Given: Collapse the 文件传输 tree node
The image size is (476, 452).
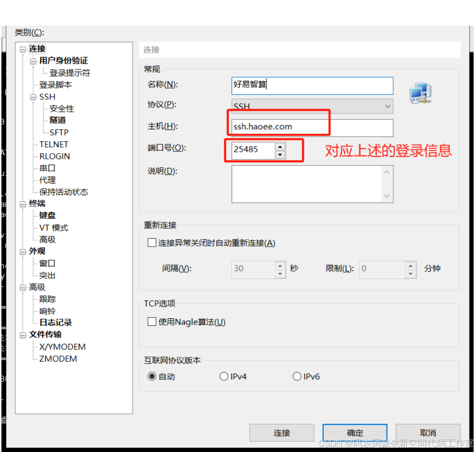Looking at the screenshot, I should click(23, 335).
